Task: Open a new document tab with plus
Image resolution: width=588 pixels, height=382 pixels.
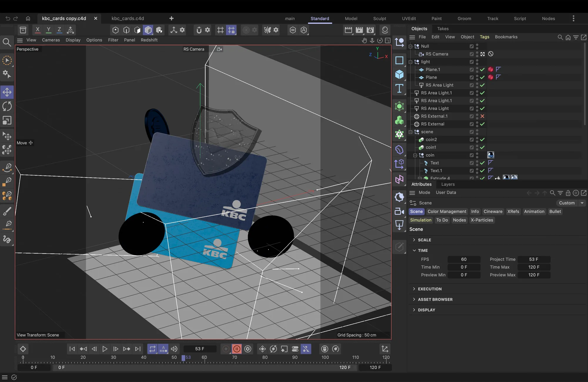Action: (x=171, y=19)
